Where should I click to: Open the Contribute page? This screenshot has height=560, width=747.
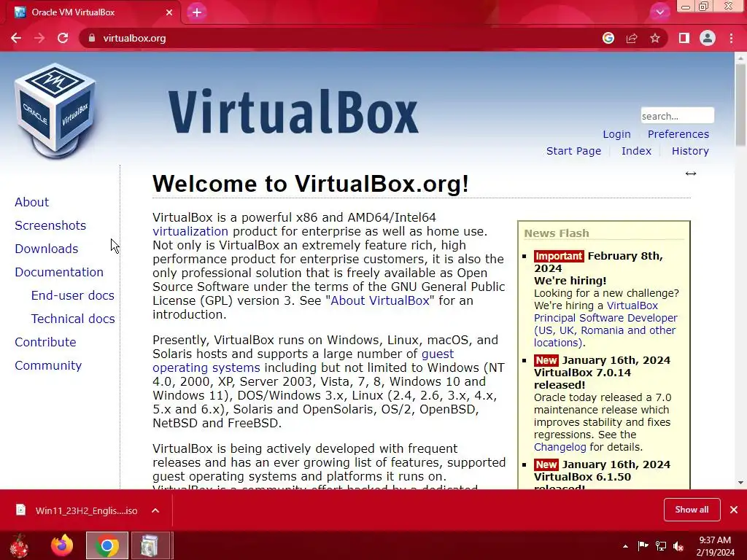(45, 342)
